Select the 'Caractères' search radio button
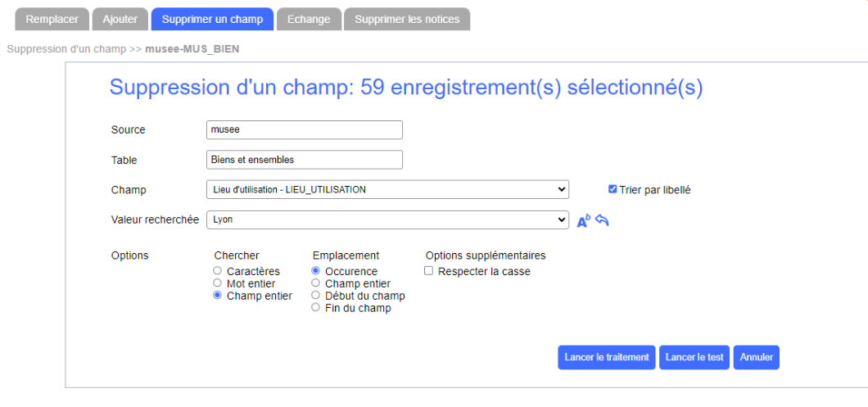The height and width of the screenshot is (407, 868). pos(217,271)
